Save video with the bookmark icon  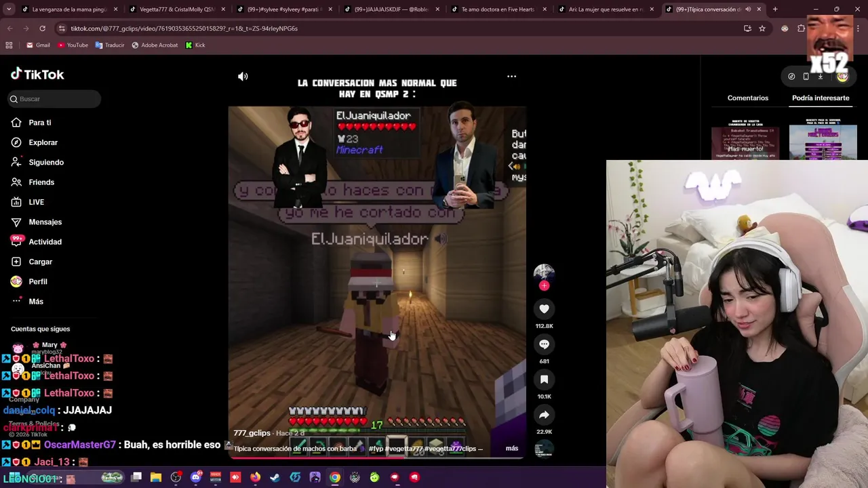[x=544, y=380]
